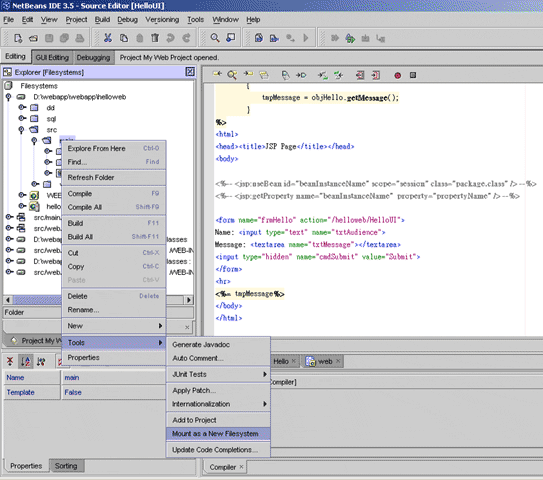The width and height of the screenshot is (543, 480).
Task: Click the explorer horizontal scrollbar right arrow
Action: click(x=189, y=300)
